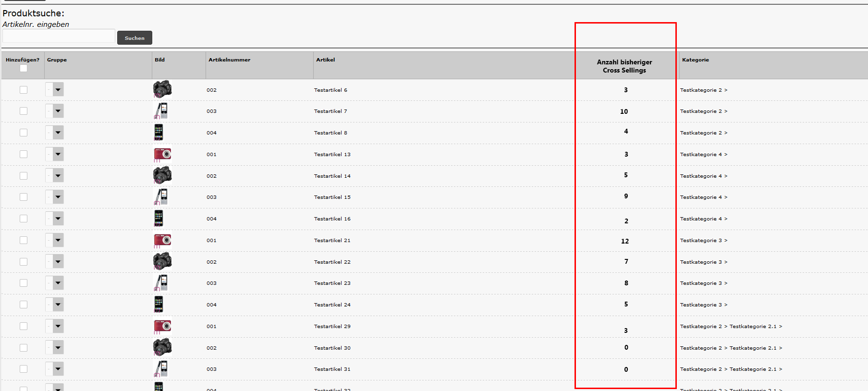This screenshot has height=391, width=868.
Task: Click the mobile phone image for Testartikel 31
Action: click(161, 369)
